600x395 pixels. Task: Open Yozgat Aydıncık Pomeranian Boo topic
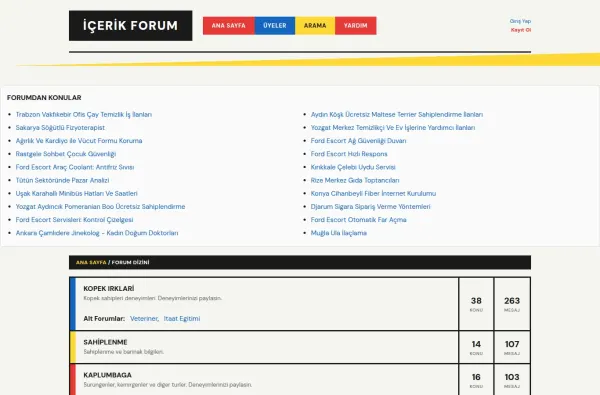[100, 207]
